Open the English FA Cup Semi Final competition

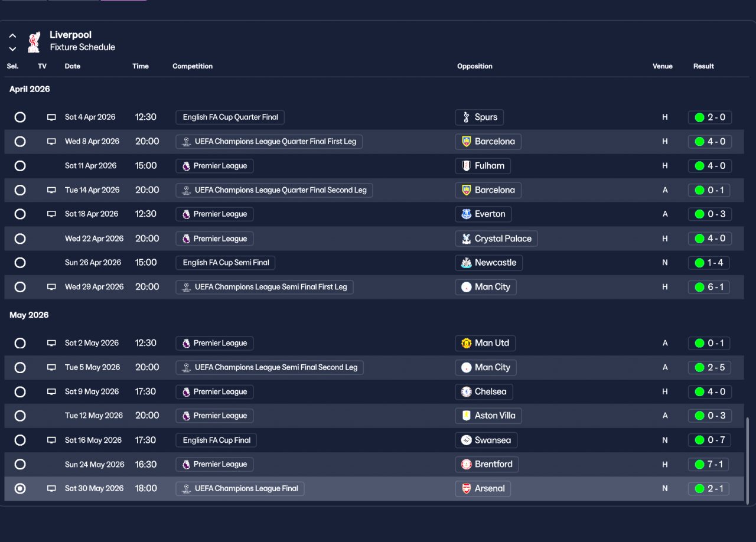(226, 263)
